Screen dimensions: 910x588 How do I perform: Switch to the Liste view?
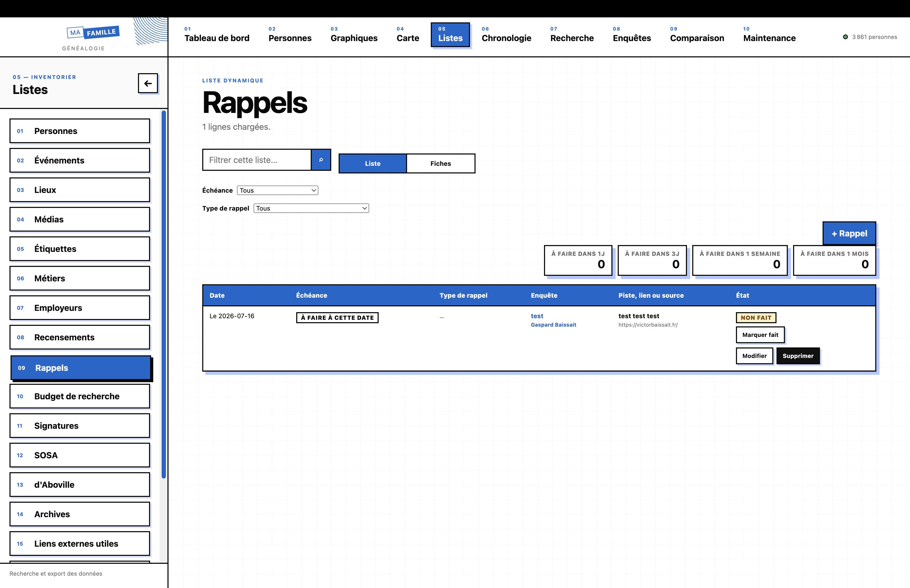click(373, 163)
